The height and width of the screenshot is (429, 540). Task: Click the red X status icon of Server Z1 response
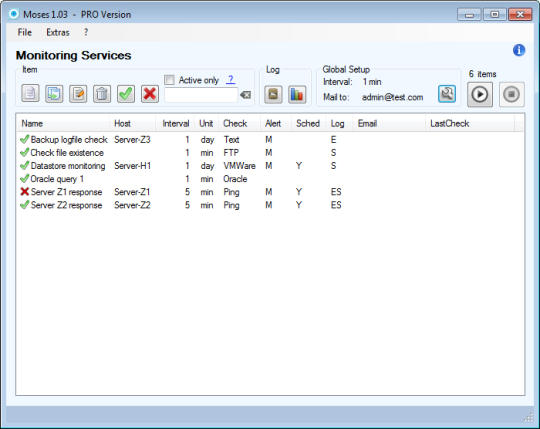pyautogui.click(x=24, y=191)
